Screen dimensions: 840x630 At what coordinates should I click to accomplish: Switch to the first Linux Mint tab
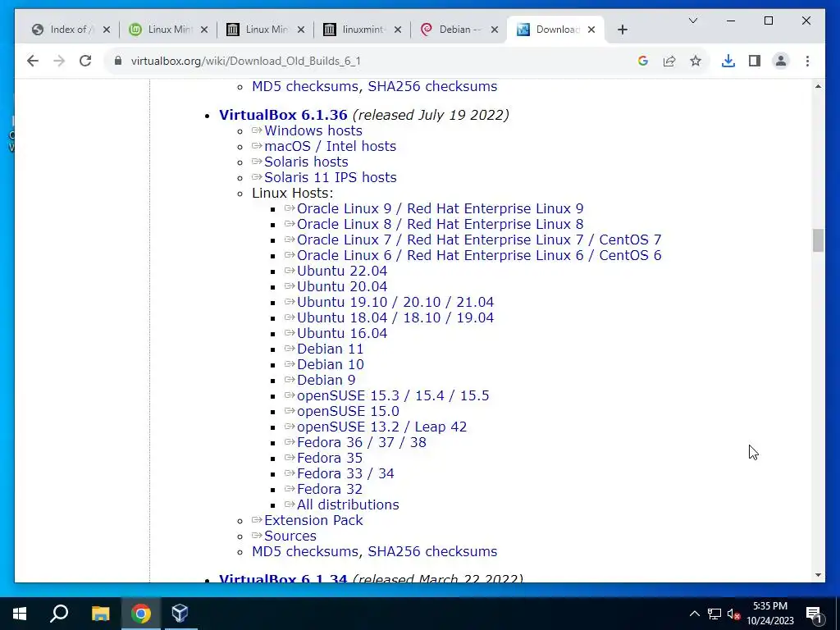(x=170, y=30)
